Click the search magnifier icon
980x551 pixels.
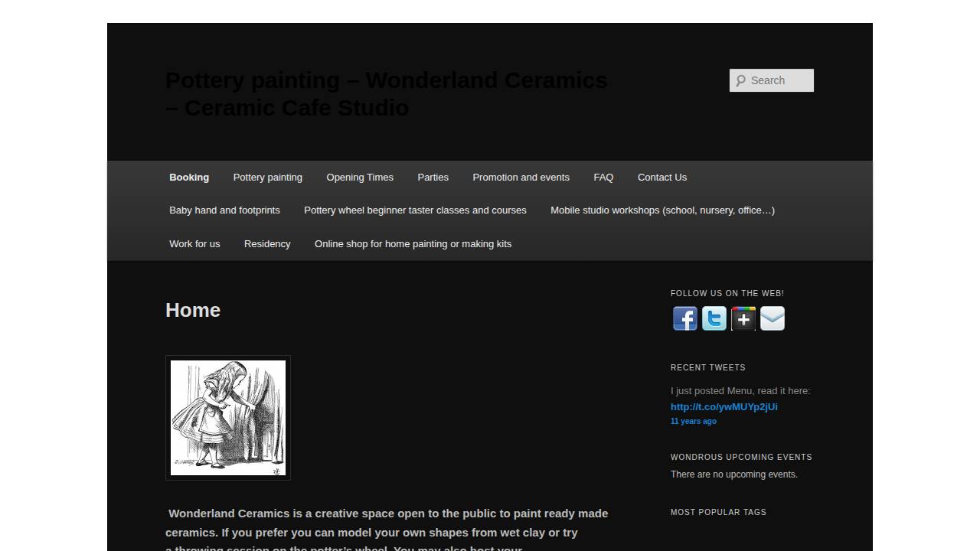pos(740,80)
